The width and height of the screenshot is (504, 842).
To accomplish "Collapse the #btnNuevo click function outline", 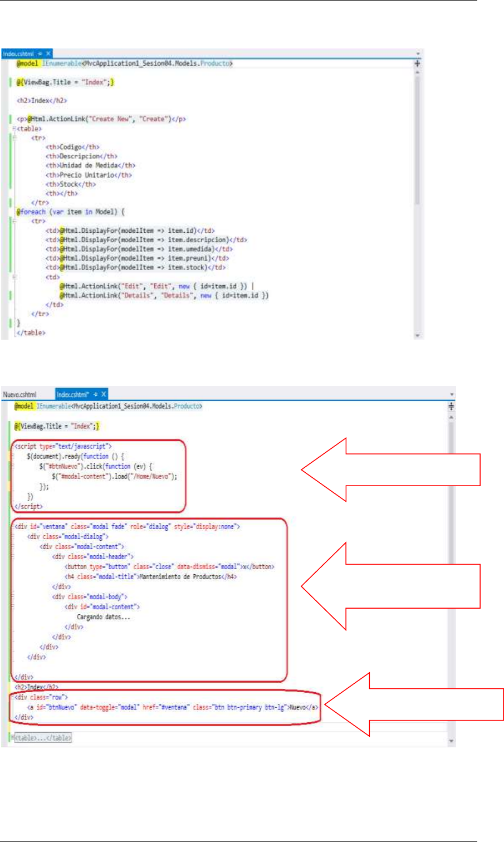I will click(12, 466).
